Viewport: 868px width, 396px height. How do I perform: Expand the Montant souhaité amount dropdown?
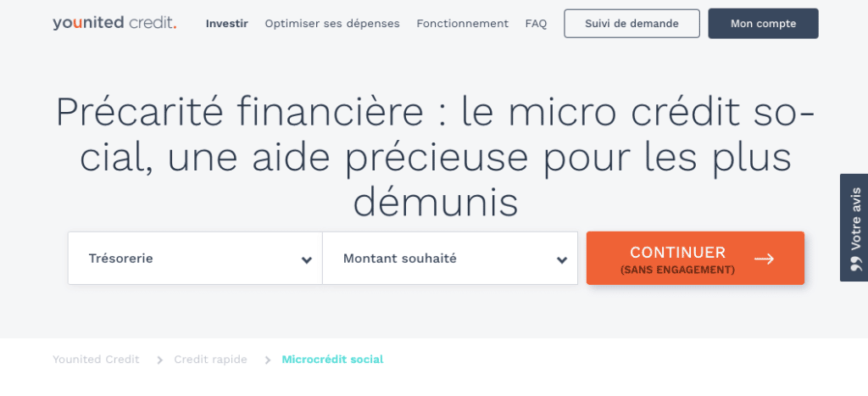[449, 259]
